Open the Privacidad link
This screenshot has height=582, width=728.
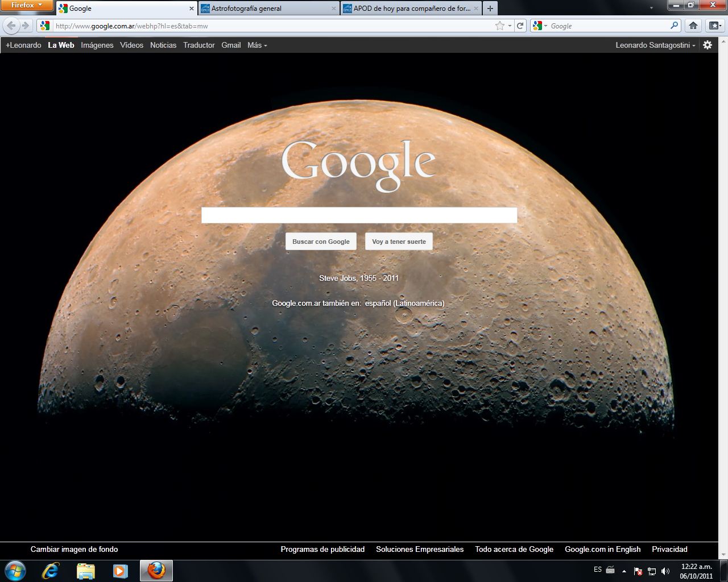click(669, 549)
